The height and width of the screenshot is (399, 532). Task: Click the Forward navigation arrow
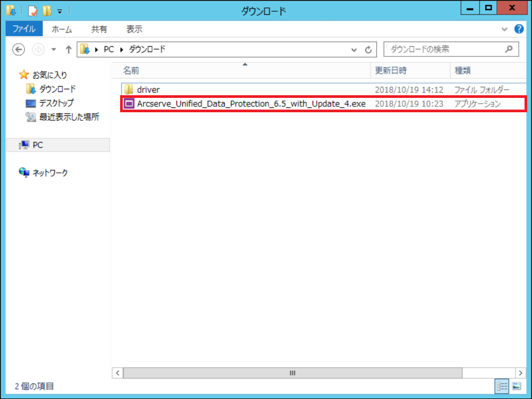38,49
